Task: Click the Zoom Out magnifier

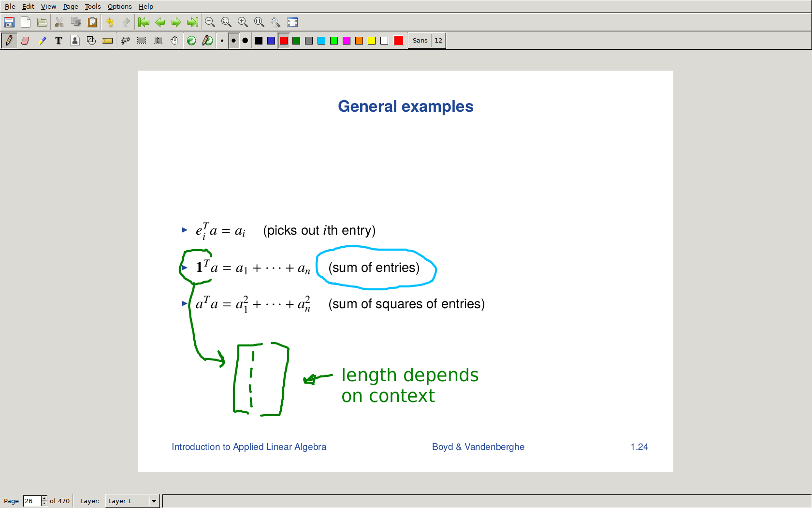Action: [210, 22]
